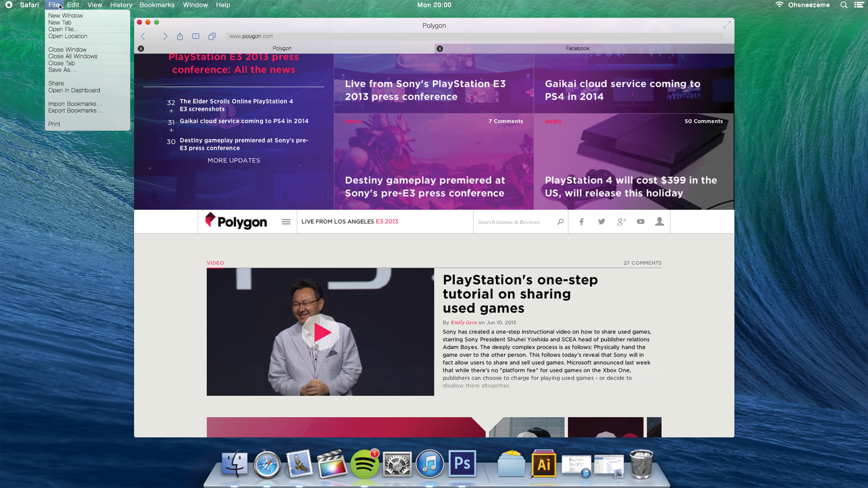Click the 50 Comments link
868x488 pixels.
tap(703, 121)
